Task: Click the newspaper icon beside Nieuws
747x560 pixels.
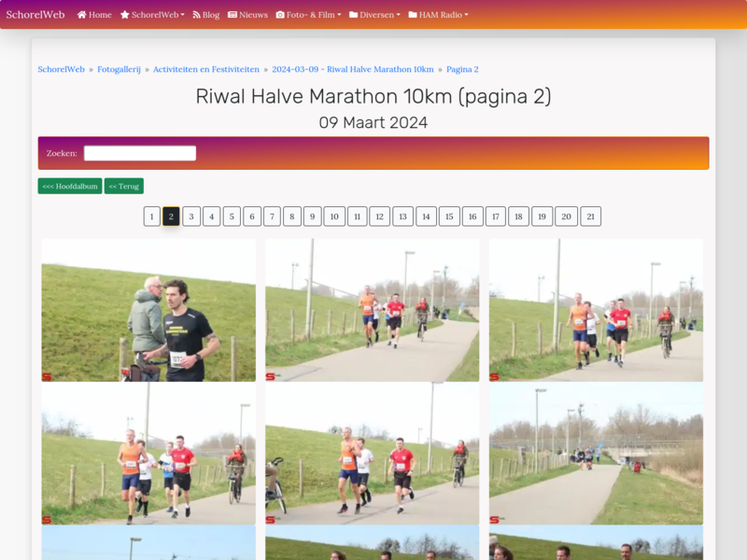Action: 232,15
